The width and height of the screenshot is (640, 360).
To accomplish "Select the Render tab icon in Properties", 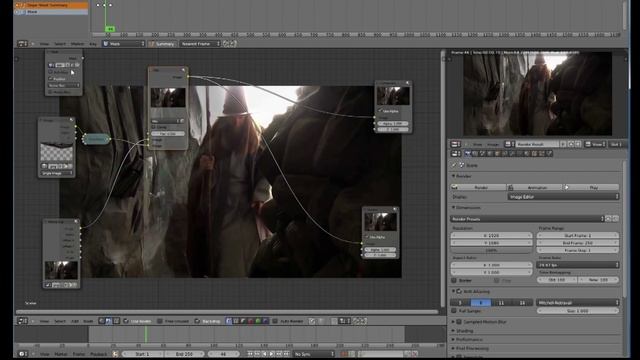I will 468,153.
